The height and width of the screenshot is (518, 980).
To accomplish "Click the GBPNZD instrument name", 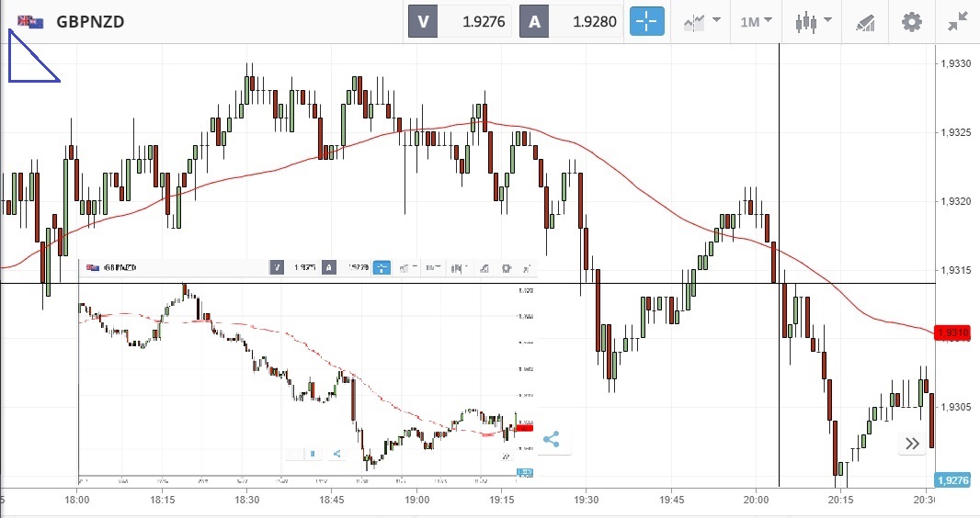I will [90, 21].
